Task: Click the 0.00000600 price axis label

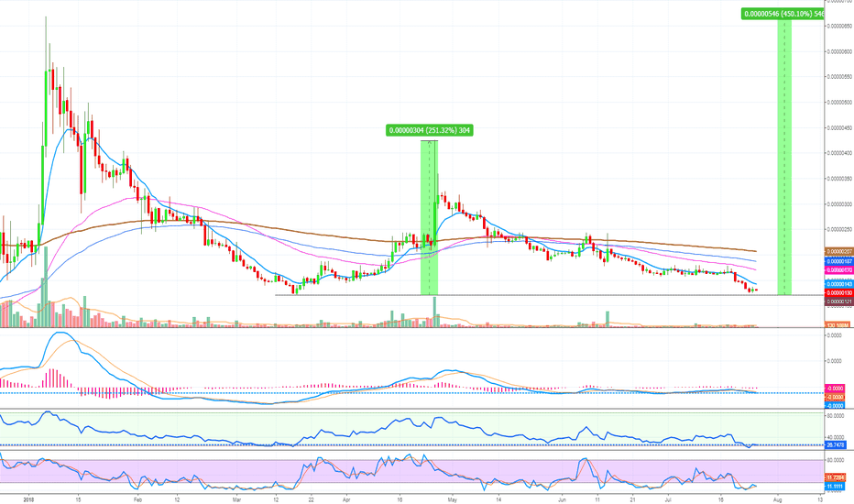Action: (x=839, y=51)
